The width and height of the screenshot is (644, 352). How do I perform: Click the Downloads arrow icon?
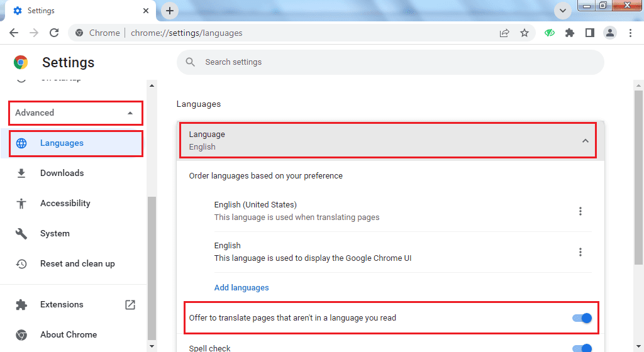tap(21, 173)
